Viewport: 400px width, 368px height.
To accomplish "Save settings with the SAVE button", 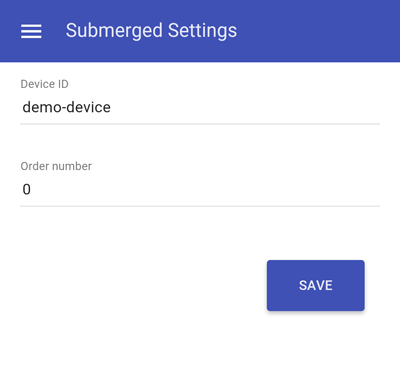I will point(316,285).
